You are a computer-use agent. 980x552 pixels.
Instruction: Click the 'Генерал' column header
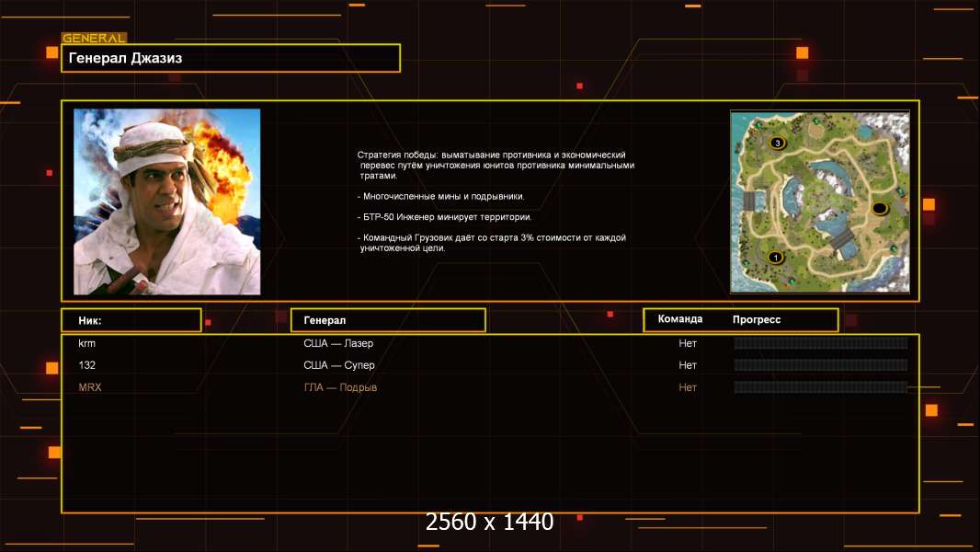pos(388,320)
